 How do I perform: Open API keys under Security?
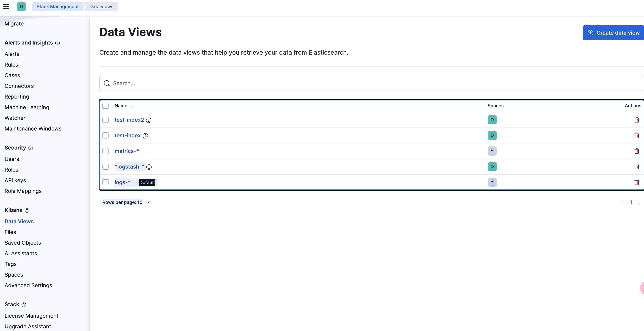click(x=15, y=181)
